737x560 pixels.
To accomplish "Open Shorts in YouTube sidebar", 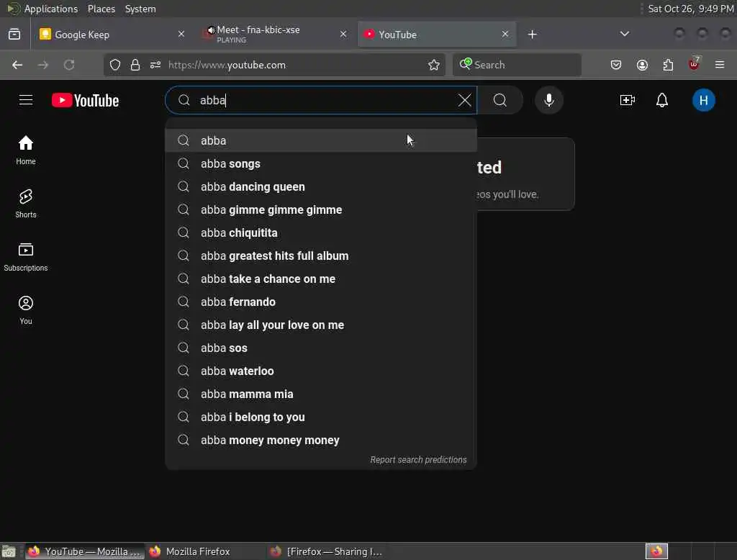I will [26, 204].
